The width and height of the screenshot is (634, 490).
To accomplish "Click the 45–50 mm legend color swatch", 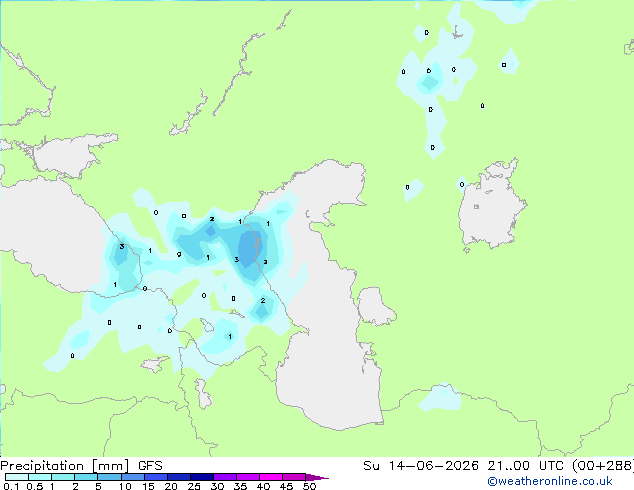I will 294,477.
